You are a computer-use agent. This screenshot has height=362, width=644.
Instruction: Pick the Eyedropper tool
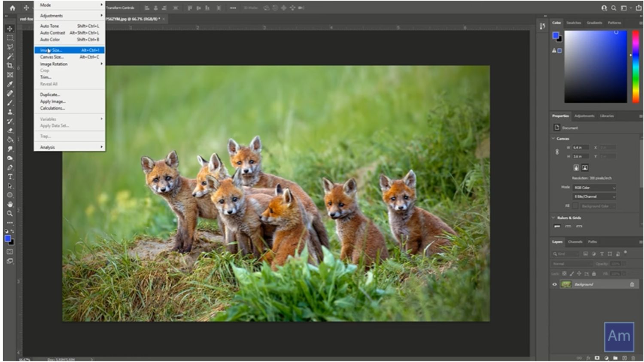[x=10, y=84]
